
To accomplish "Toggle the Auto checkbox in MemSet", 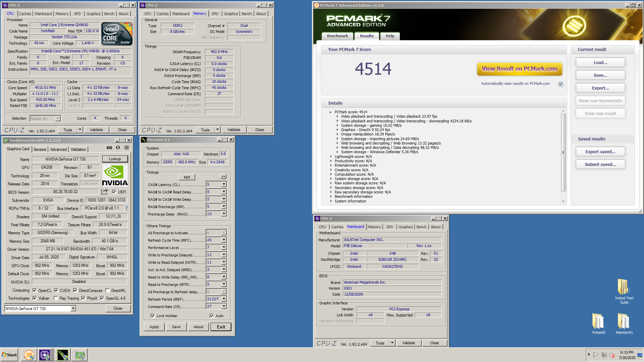I will [212, 316].
